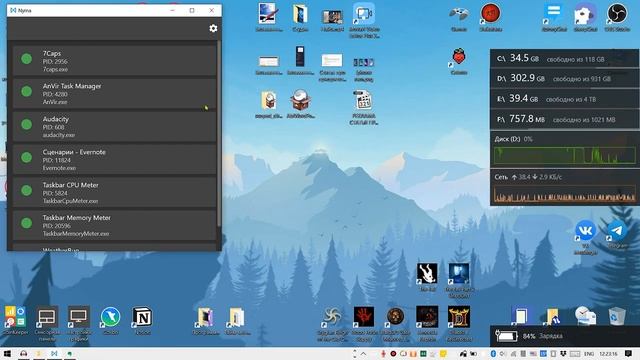Image resolution: width=640 pixels, height=360 pixels.
Task: Select the 7Caps process name
Action: pos(52,53)
